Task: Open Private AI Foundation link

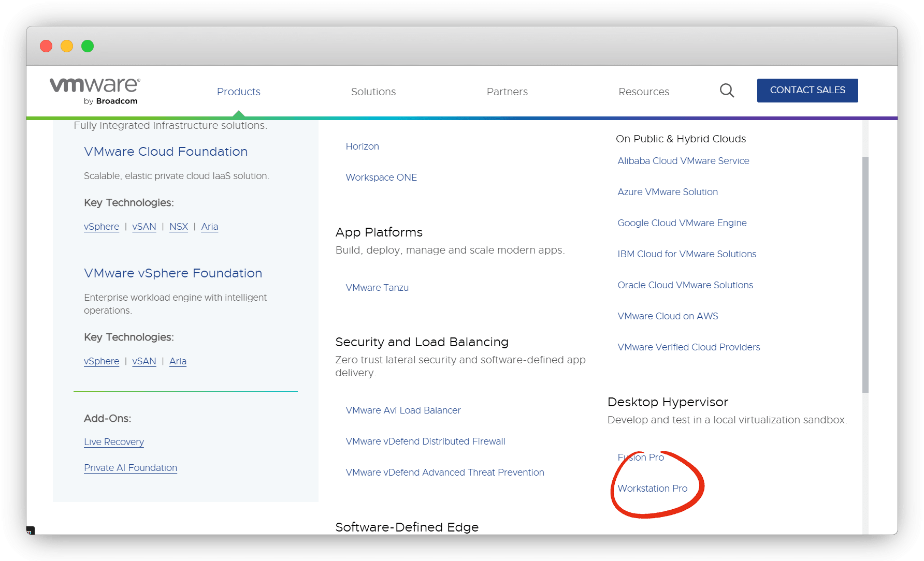Action: [131, 468]
